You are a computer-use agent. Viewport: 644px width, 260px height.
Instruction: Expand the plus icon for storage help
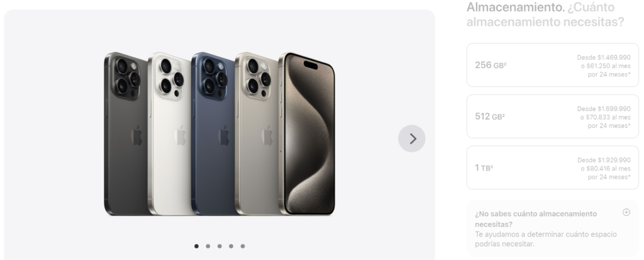(x=626, y=212)
